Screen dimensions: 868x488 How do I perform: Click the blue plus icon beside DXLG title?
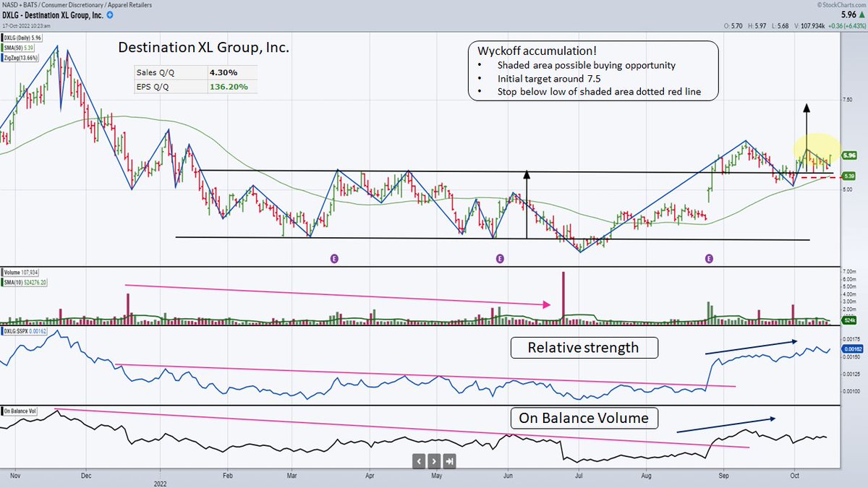(x=109, y=14)
